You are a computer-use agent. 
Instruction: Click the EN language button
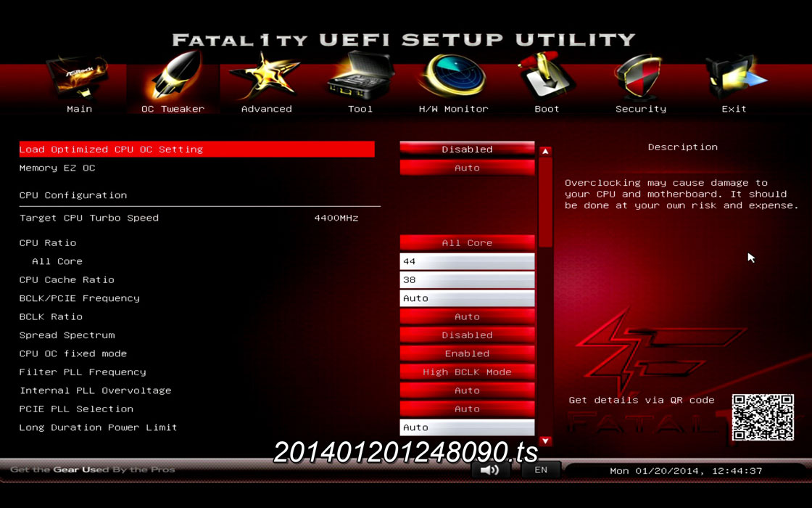pos(541,470)
